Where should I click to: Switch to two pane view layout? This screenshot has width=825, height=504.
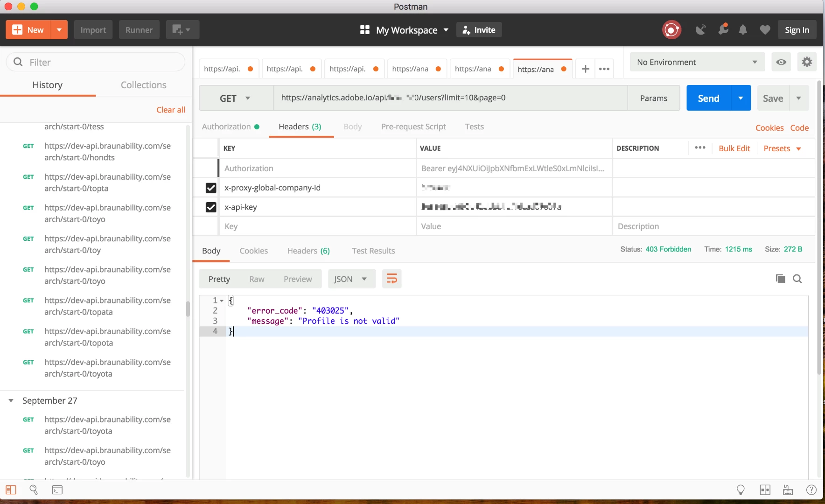coord(765,490)
